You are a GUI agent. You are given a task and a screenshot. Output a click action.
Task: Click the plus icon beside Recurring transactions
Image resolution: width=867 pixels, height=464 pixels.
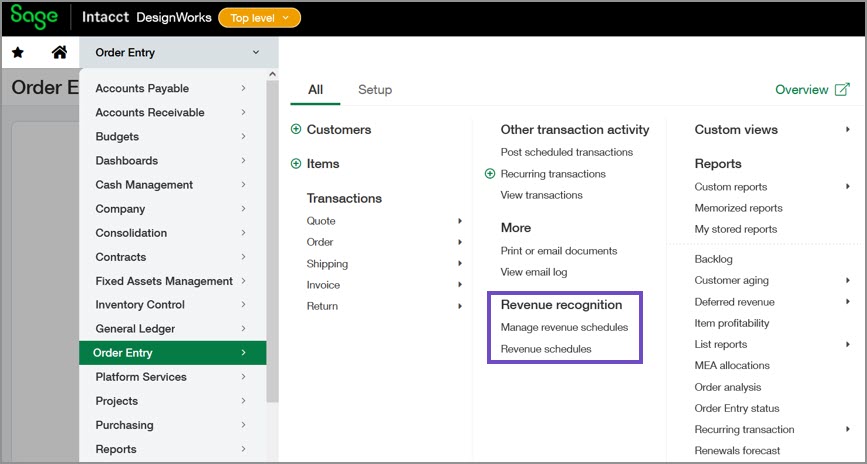pyautogui.click(x=489, y=174)
